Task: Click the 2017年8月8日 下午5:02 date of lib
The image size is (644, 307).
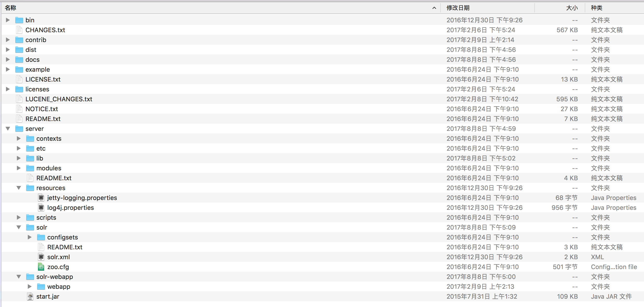Action: pyautogui.click(x=481, y=158)
